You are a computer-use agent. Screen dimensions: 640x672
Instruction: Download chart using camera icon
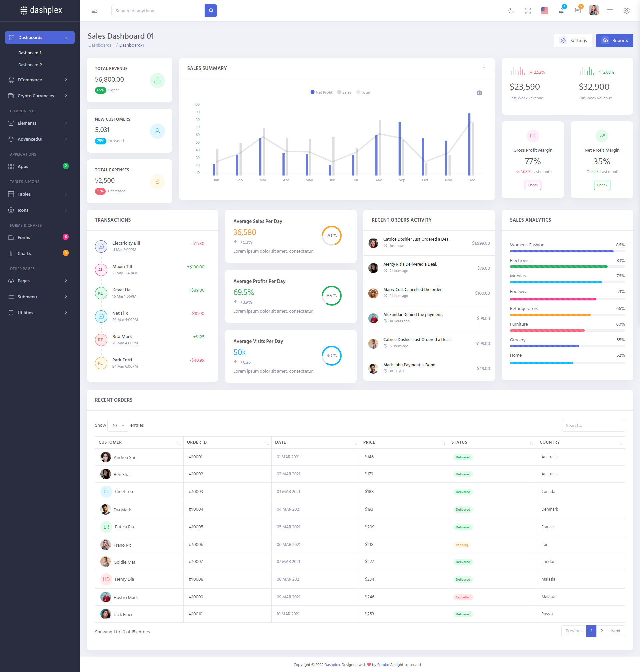479,93
